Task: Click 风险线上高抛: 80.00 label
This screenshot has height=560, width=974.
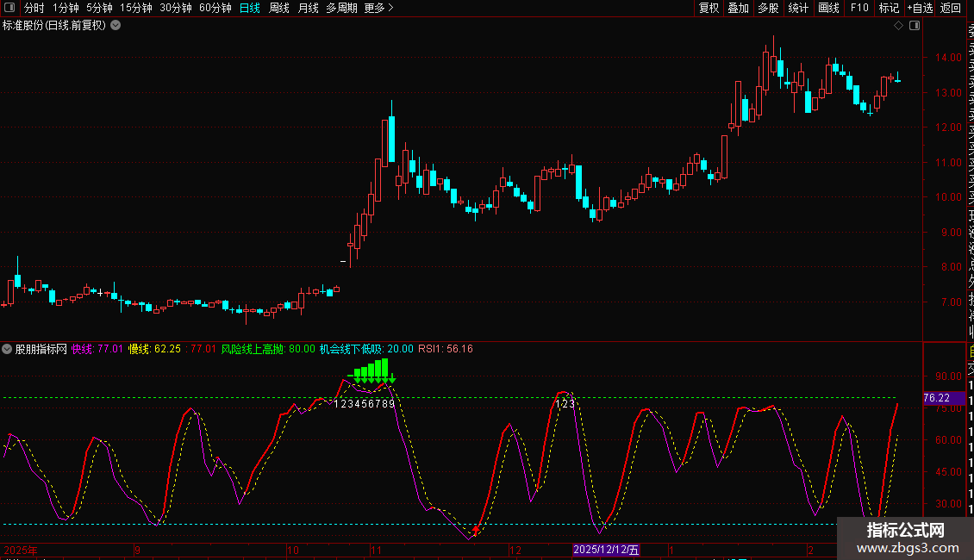Action: pyautogui.click(x=268, y=349)
